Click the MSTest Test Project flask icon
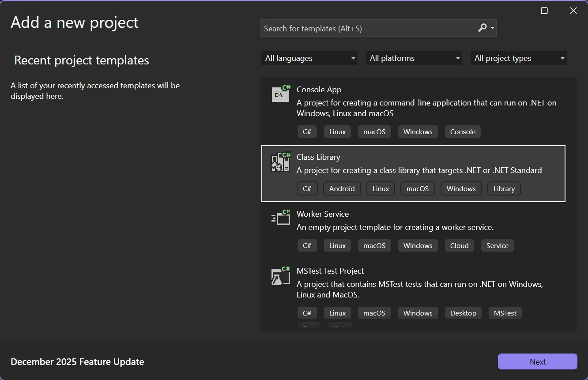The image size is (588, 380). (x=281, y=276)
